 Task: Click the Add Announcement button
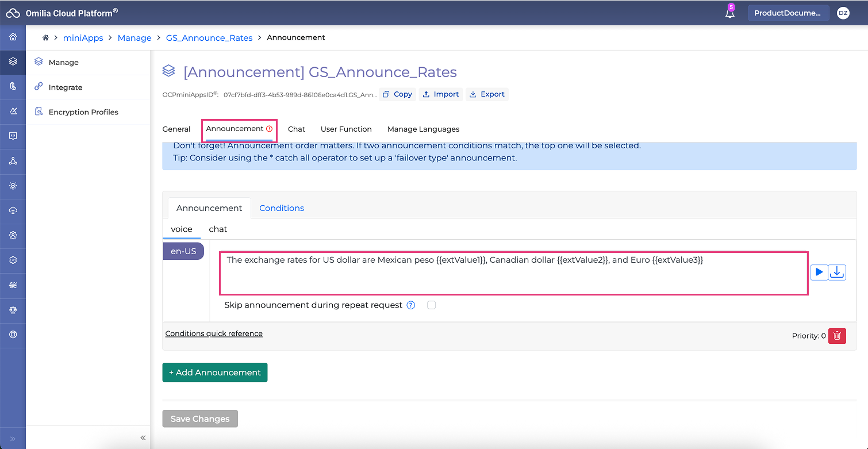pos(215,373)
